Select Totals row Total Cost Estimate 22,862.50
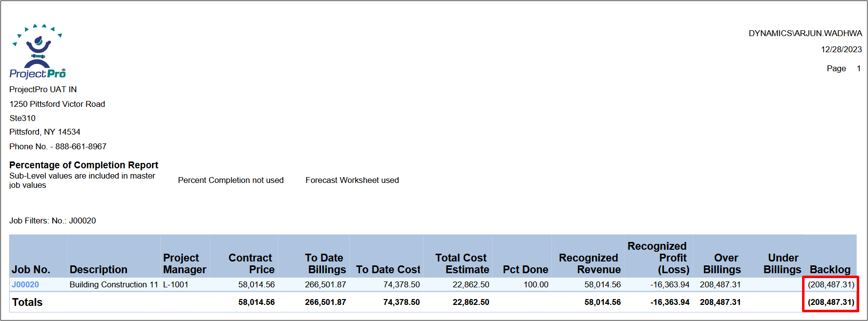Image resolution: width=868 pixels, height=321 pixels. (471, 302)
